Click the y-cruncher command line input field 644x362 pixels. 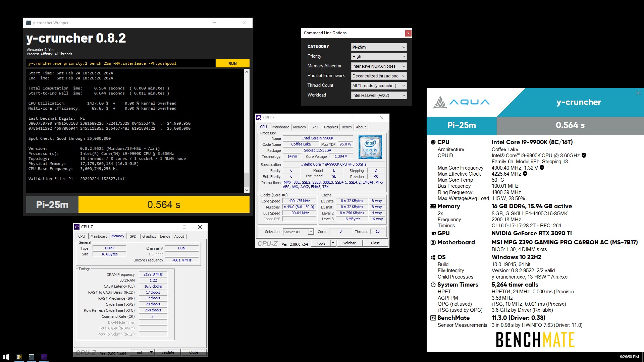120,63
